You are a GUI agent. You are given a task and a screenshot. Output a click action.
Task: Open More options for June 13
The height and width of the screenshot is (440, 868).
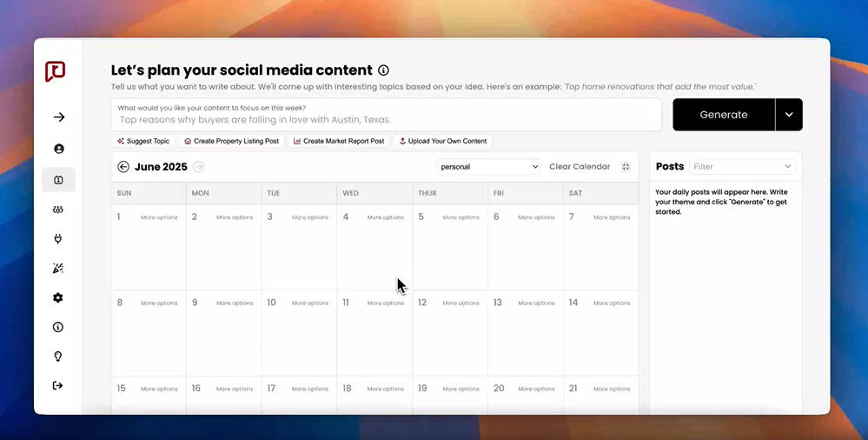pos(536,303)
